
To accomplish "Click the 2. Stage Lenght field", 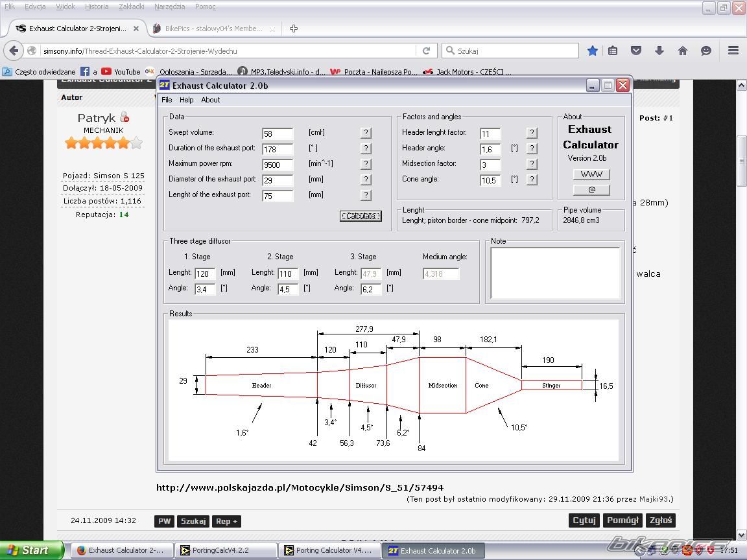I will [x=288, y=274].
